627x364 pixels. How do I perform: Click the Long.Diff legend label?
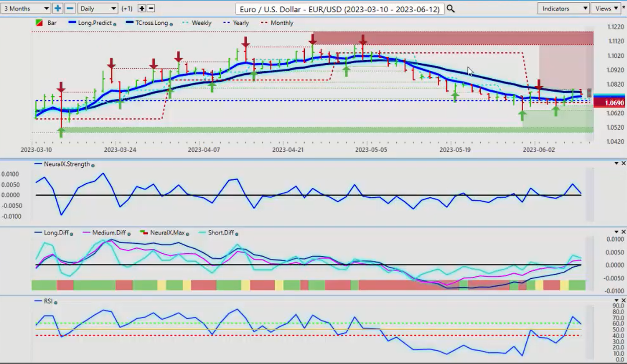point(56,233)
